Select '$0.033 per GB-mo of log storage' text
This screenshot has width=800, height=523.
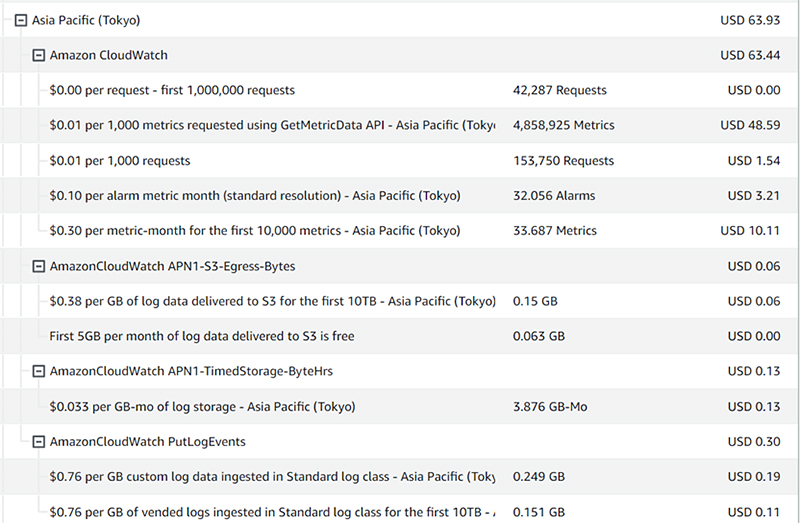[x=202, y=407]
